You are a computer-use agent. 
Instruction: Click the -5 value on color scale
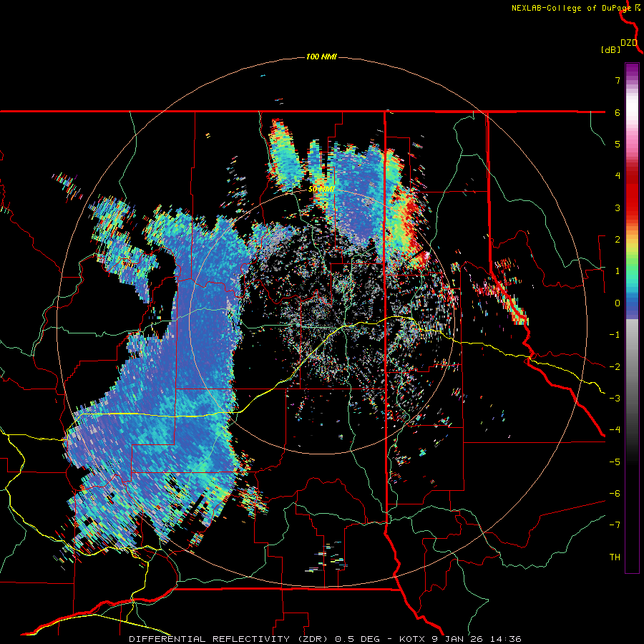[615, 462]
